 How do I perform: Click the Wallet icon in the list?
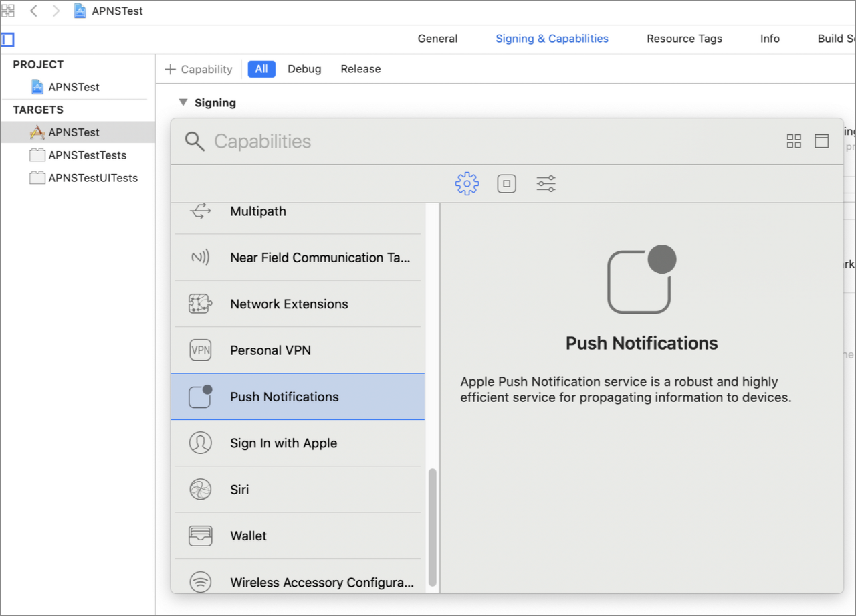click(x=201, y=536)
